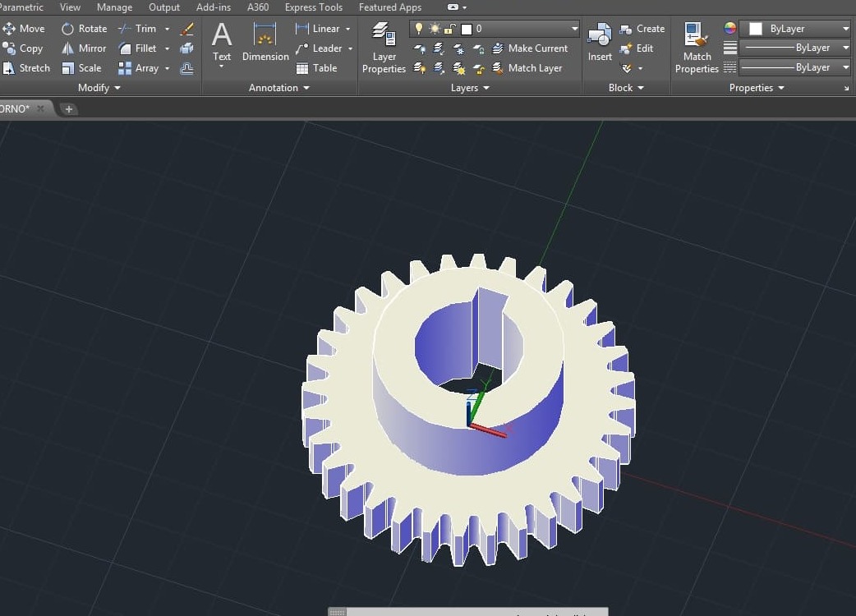Open the Linear dimension dropdown arrow
856x616 pixels.
point(347,29)
